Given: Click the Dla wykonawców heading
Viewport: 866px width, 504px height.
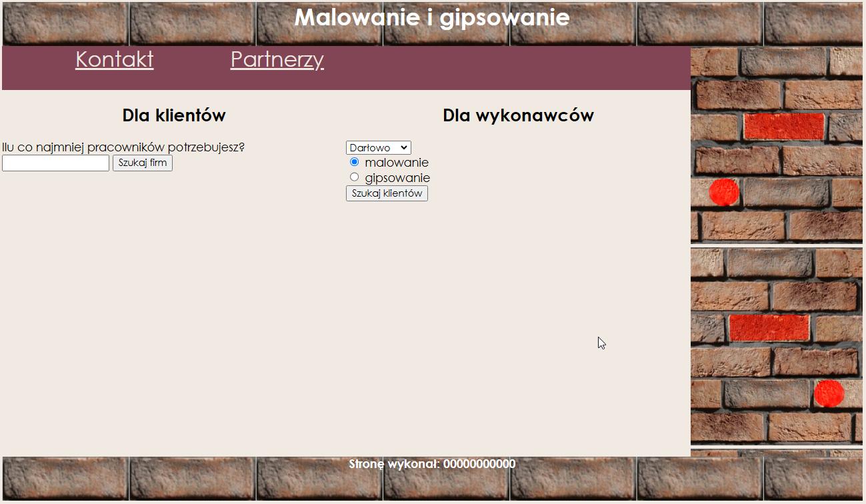Looking at the screenshot, I should [518, 115].
